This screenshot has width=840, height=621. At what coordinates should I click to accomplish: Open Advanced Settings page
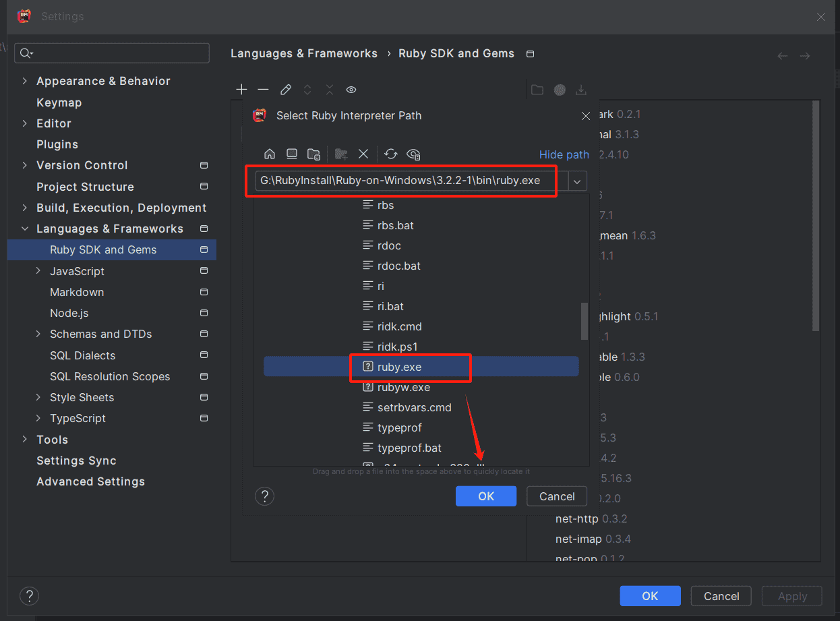[x=90, y=481]
